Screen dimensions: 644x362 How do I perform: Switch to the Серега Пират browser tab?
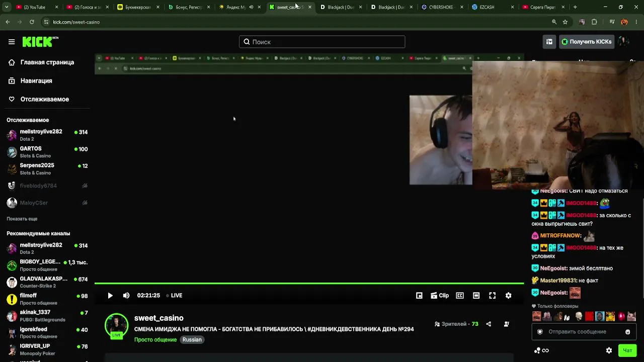(x=542, y=7)
